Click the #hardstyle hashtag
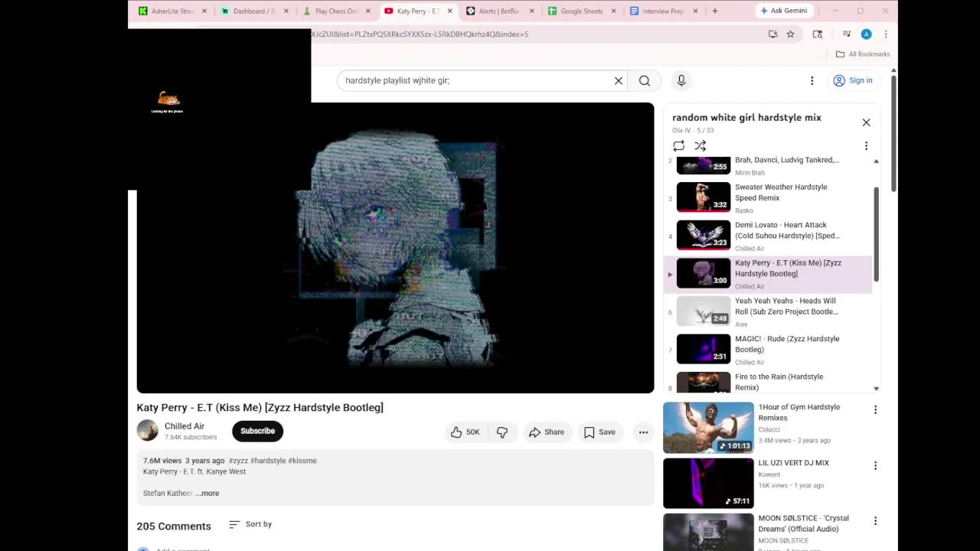 click(268, 461)
